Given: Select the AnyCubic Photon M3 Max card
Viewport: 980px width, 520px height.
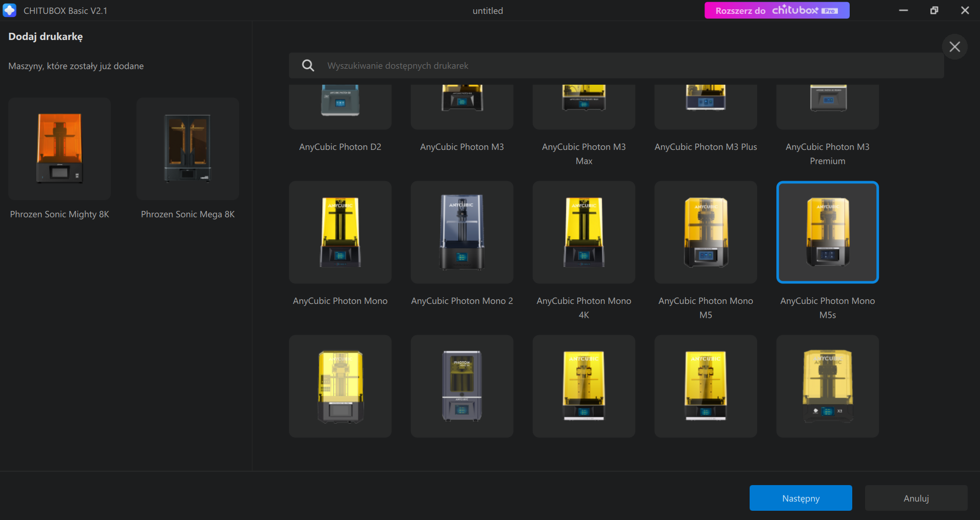Looking at the screenshot, I should point(584,107).
